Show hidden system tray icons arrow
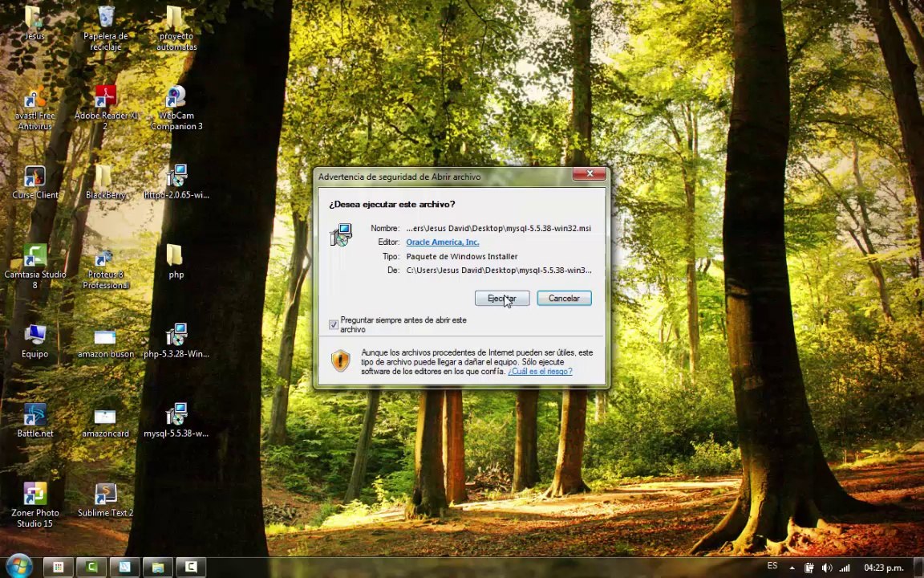 792,568
